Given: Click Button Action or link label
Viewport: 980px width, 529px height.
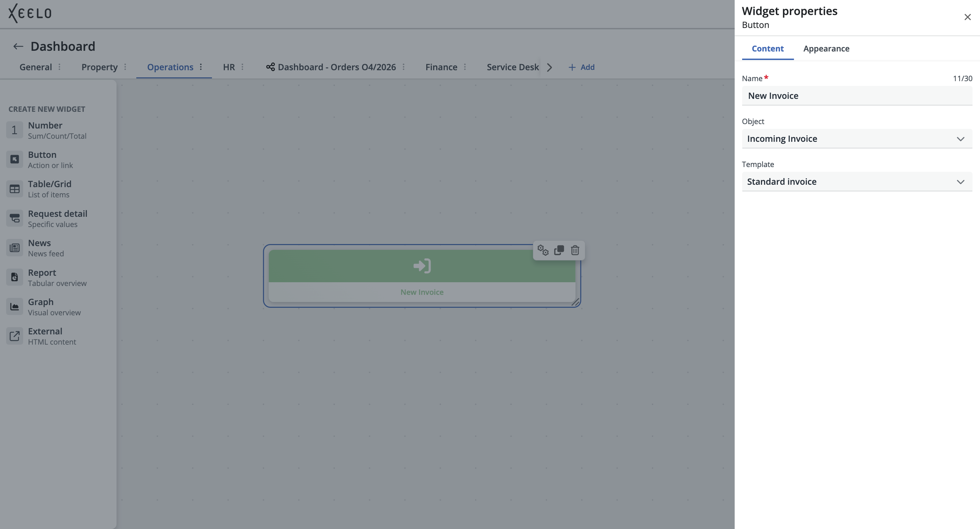Looking at the screenshot, I should click(x=50, y=160).
